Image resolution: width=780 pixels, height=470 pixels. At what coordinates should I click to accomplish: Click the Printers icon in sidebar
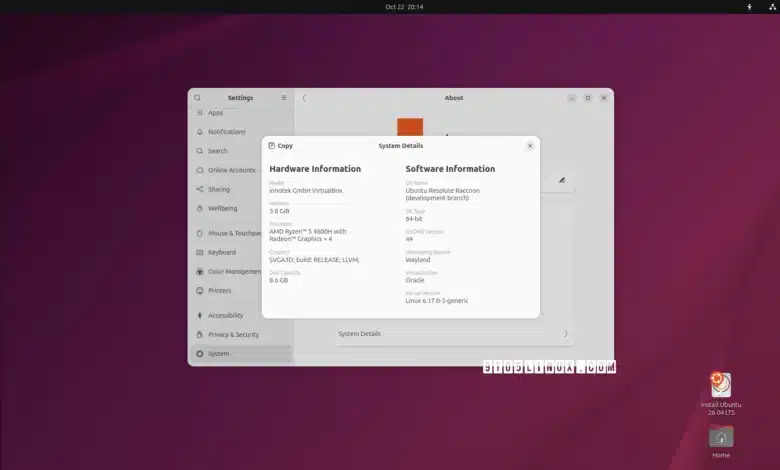point(199,290)
